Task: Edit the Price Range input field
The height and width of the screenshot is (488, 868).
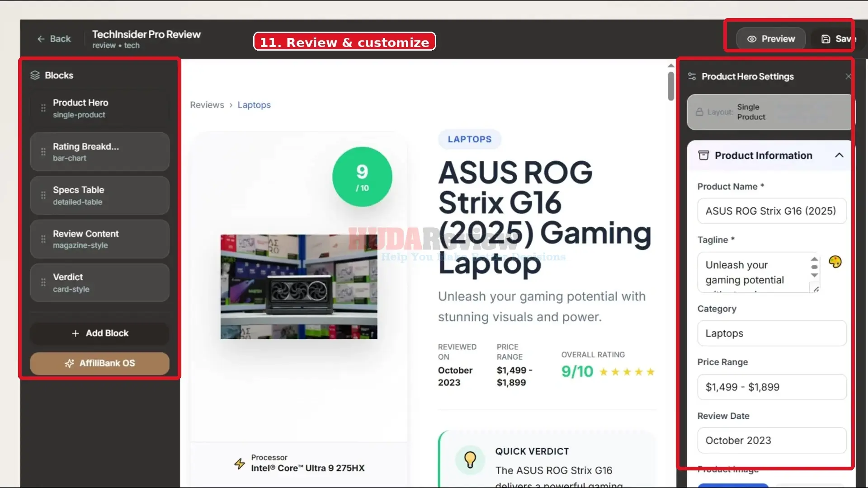Action: (772, 387)
